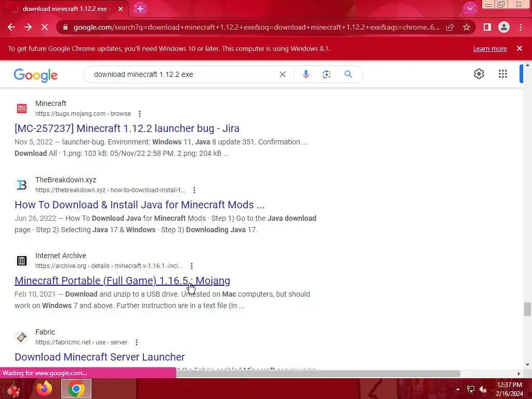The height and width of the screenshot is (399, 532).
Task: Go forward to the next page
Action: click(28, 27)
